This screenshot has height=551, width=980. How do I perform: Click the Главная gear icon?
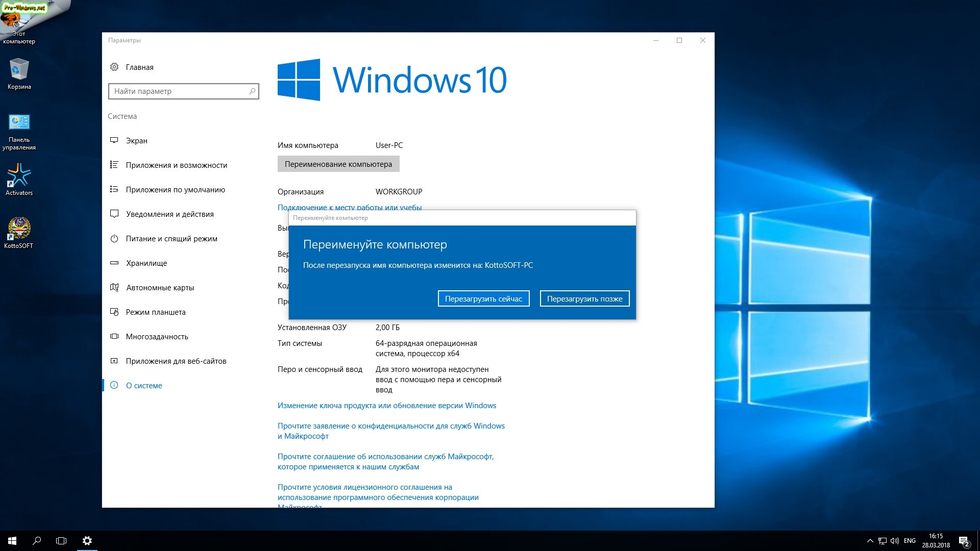click(114, 67)
